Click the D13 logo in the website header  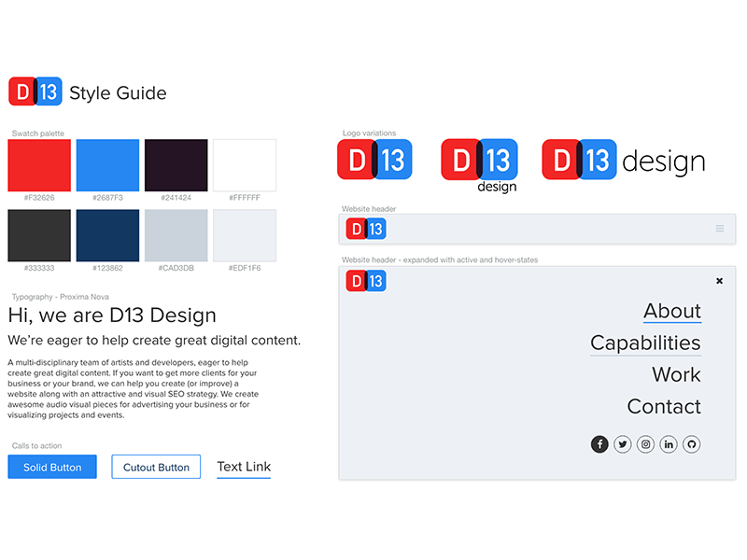(365, 228)
